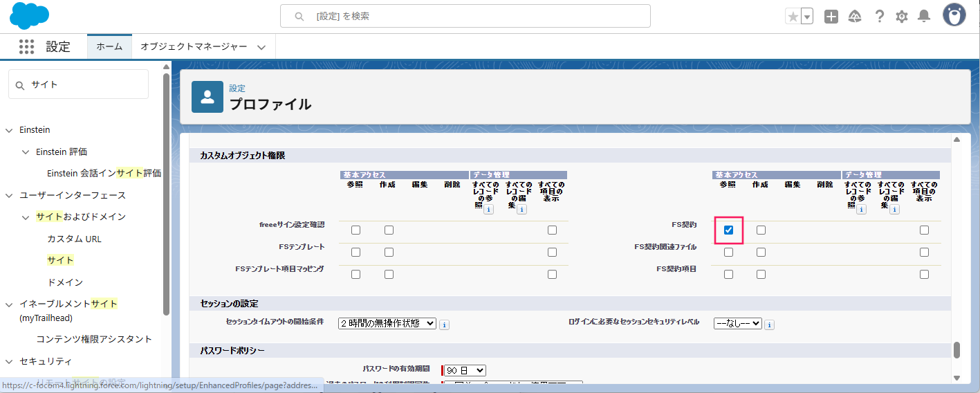
Task: Open the global actions plus icon
Action: [831, 17]
